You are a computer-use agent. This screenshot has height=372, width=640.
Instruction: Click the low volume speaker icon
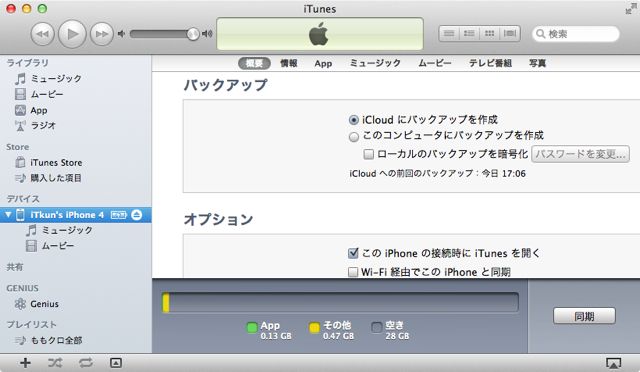pyautogui.click(x=121, y=34)
